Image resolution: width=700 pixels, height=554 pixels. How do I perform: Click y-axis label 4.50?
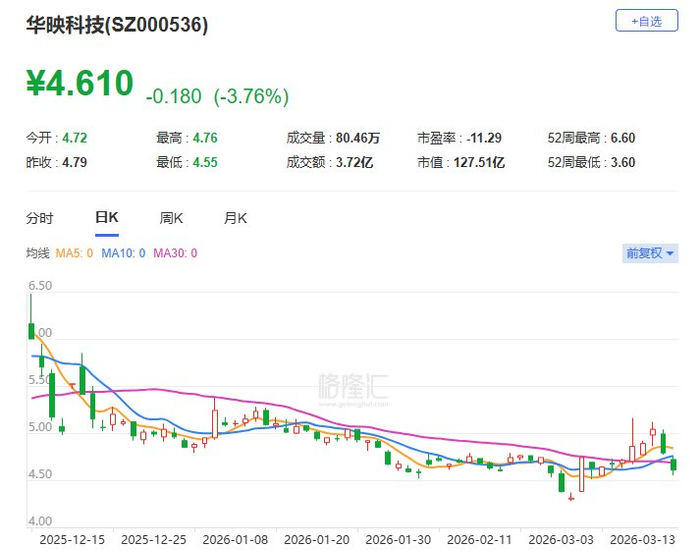click(40, 474)
